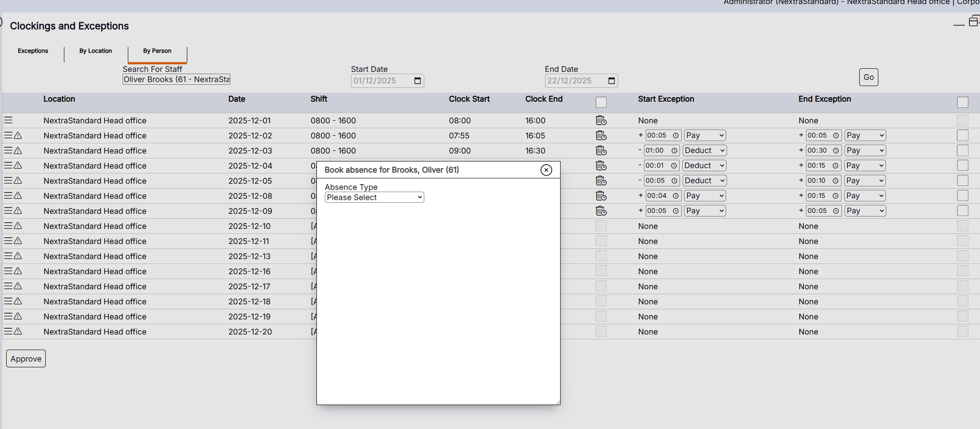Edit start exception time 00:05 for 2025-12-02
The height and width of the screenshot is (429, 980).
click(x=663, y=135)
